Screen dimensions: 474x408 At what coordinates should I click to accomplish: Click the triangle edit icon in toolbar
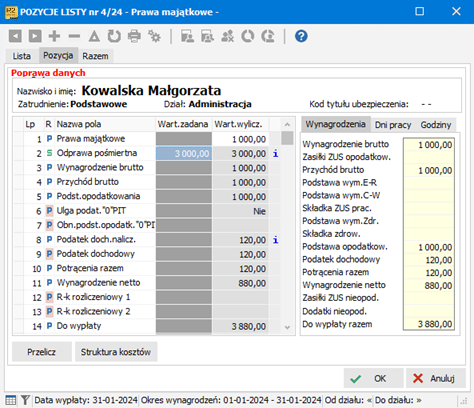[x=94, y=36]
